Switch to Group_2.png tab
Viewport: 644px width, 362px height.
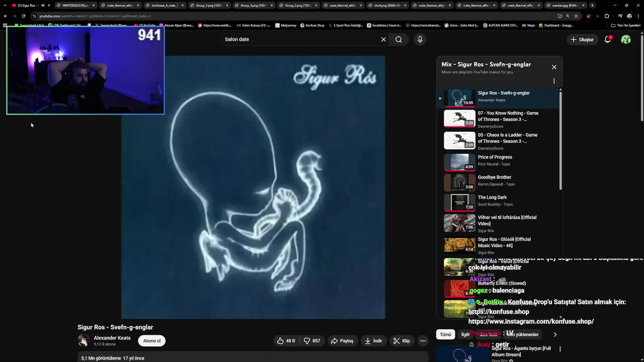[x=298, y=5]
